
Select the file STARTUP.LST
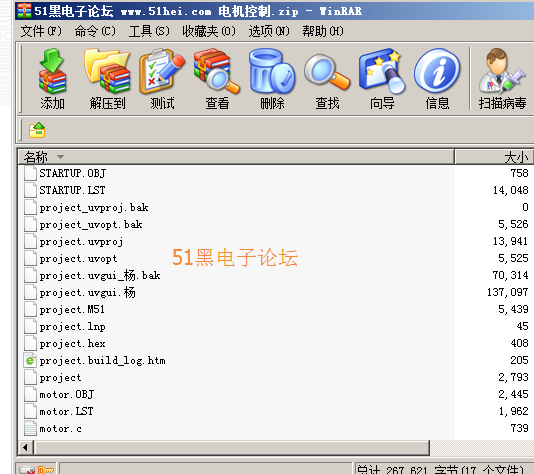72,190
